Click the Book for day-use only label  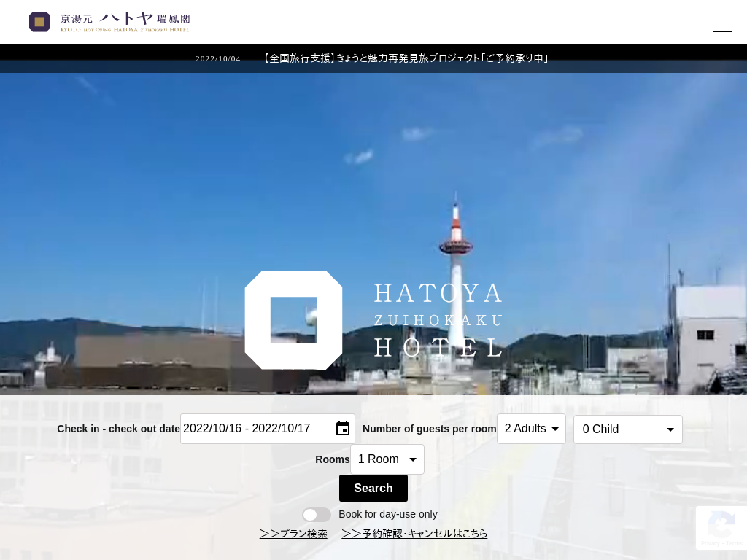pos(388,514)
